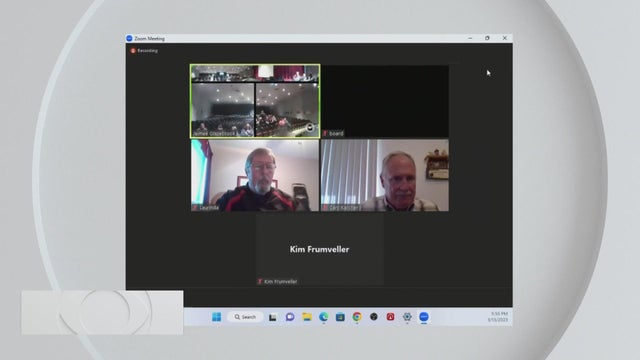Launch Microsoft Edge from the taskbar
640x360 pixels.
click(x=324, y=317)
